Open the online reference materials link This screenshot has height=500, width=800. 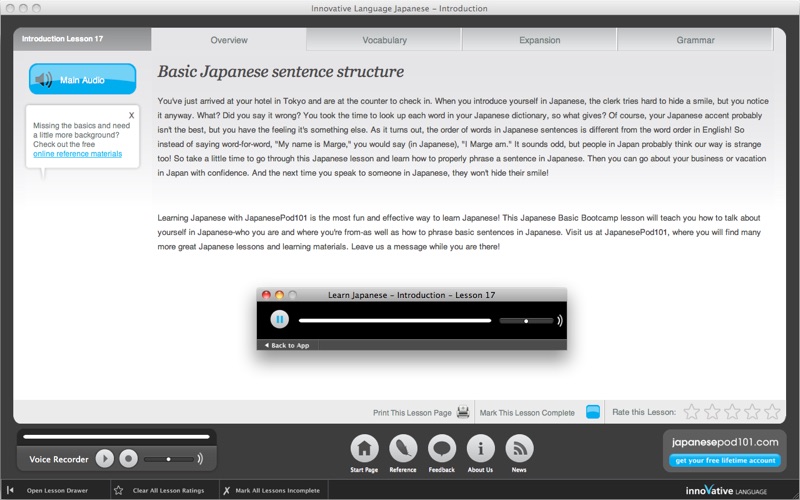(78, 154)
